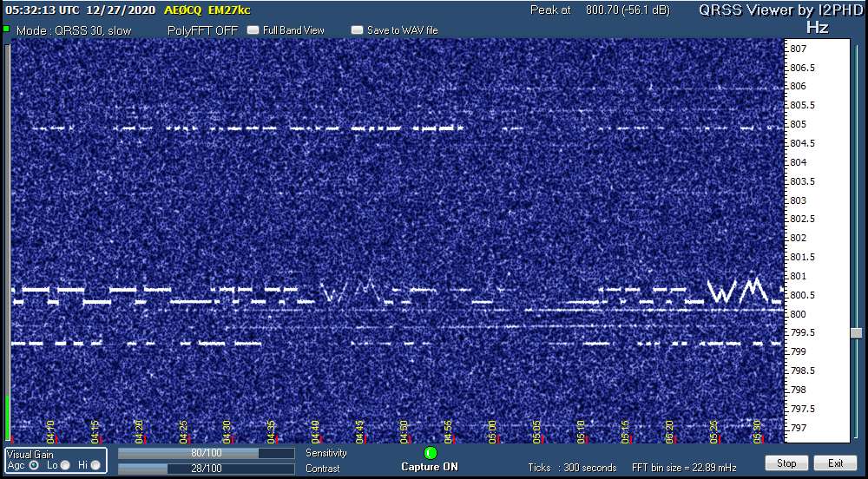868x479 pixels.
Task: Click the green status LED beside Mode
Action: point(7,30)
